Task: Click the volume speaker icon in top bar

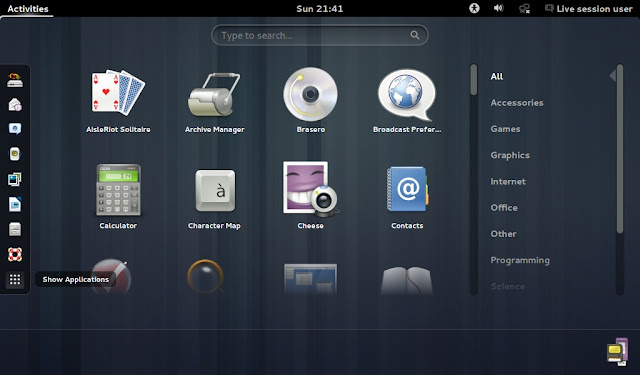Action: coord(498,8)
